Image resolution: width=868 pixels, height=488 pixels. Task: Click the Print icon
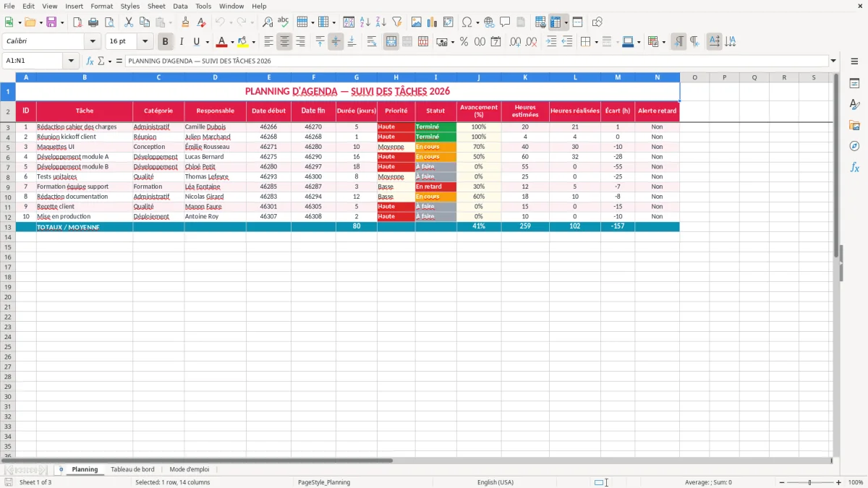point(93,22)
